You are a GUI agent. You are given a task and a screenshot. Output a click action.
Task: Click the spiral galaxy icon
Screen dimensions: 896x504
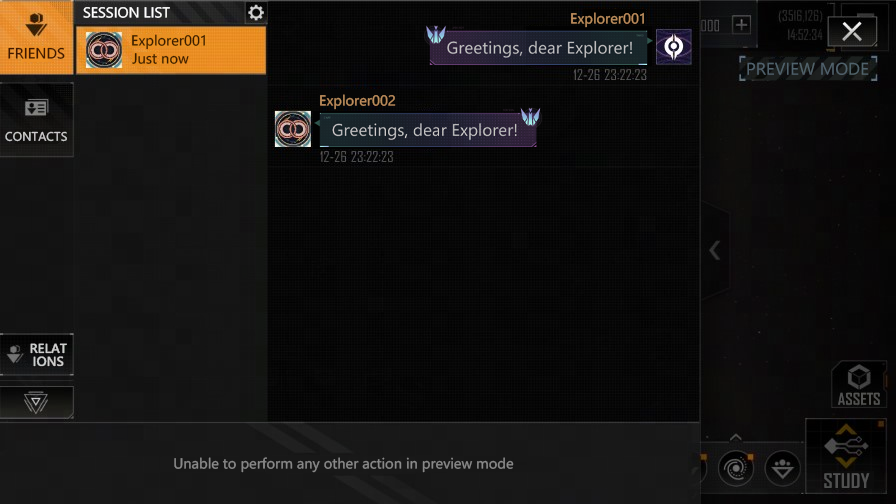735,469
